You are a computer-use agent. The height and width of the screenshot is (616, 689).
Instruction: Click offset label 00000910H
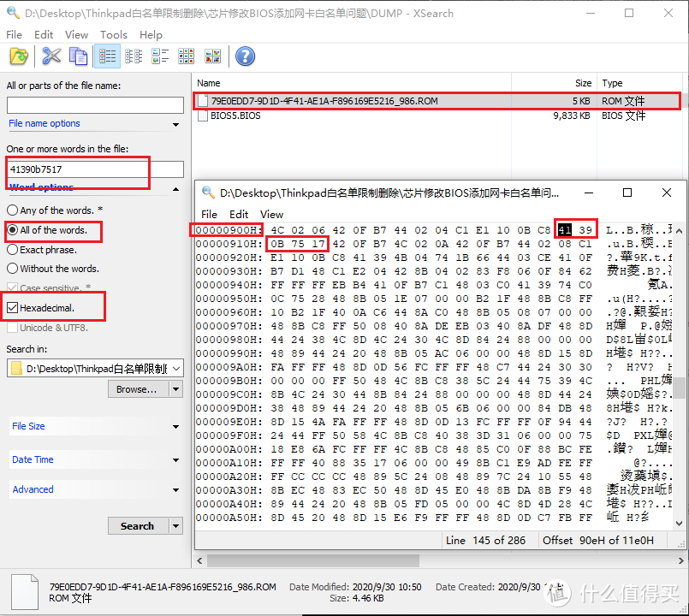pyautogui.click(x=229, y=244)
